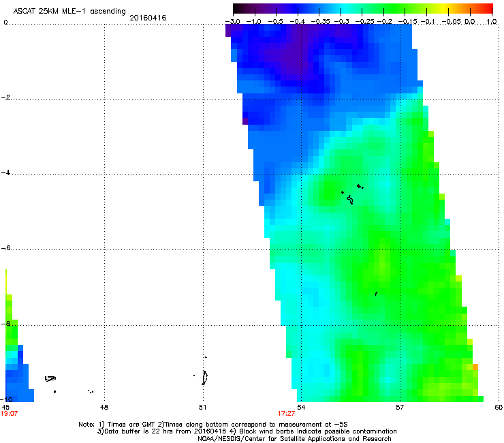Click the island outline at the swath center
Image resolution: width=504 pixels, height=443 pixels.
point(350,200)
